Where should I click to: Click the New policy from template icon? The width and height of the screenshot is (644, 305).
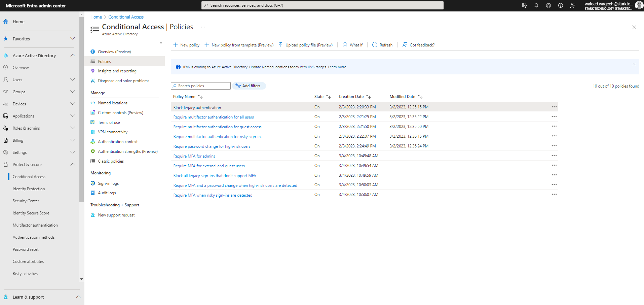click(206, 45)
